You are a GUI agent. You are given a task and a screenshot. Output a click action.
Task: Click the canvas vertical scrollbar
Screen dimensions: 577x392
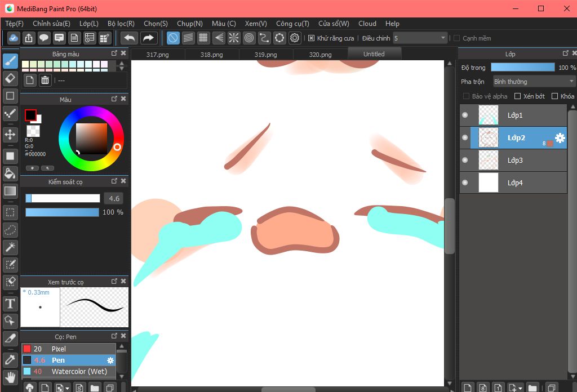[x=449, y=225]
